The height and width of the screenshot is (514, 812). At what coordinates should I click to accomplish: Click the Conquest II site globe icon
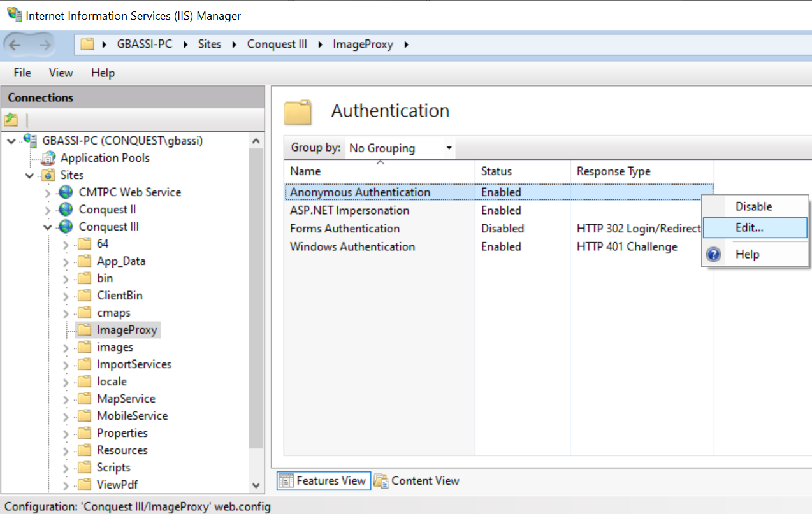(x=66, y=210)
